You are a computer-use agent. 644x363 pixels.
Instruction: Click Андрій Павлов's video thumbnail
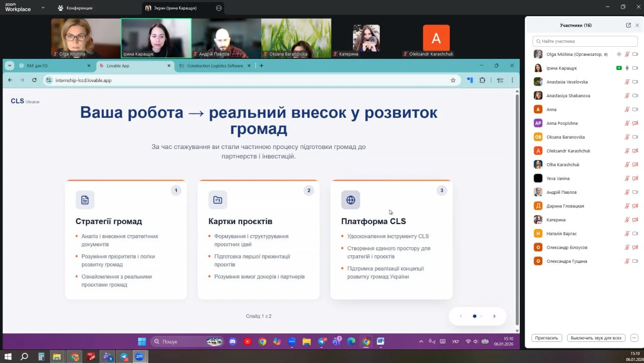[x=226, y=38]
